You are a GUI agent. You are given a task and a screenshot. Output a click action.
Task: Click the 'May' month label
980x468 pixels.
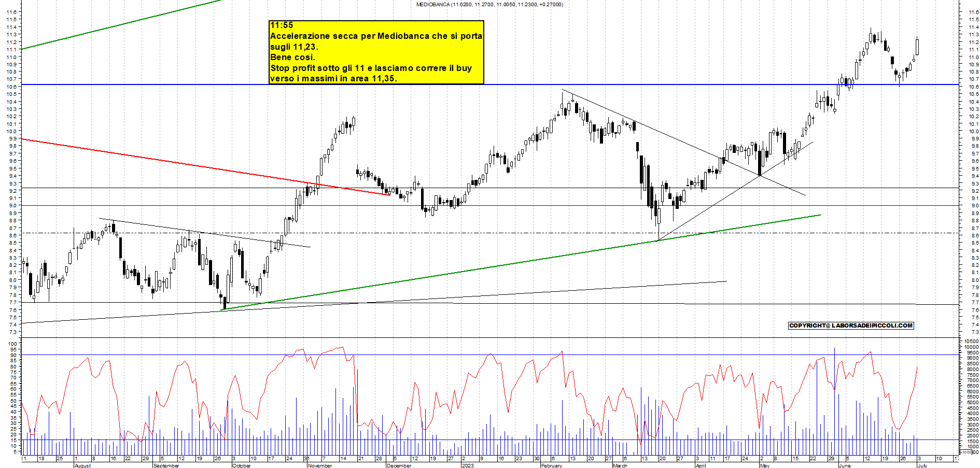(765, 465)
